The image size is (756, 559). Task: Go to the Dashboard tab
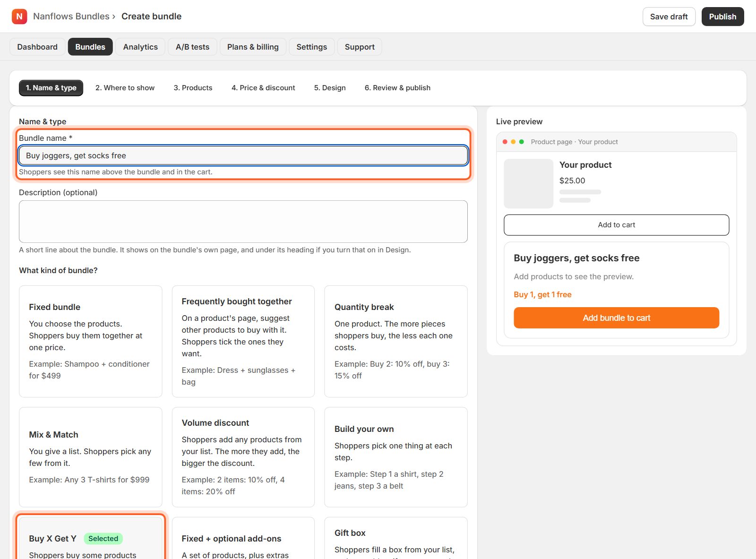coord(37,47)
